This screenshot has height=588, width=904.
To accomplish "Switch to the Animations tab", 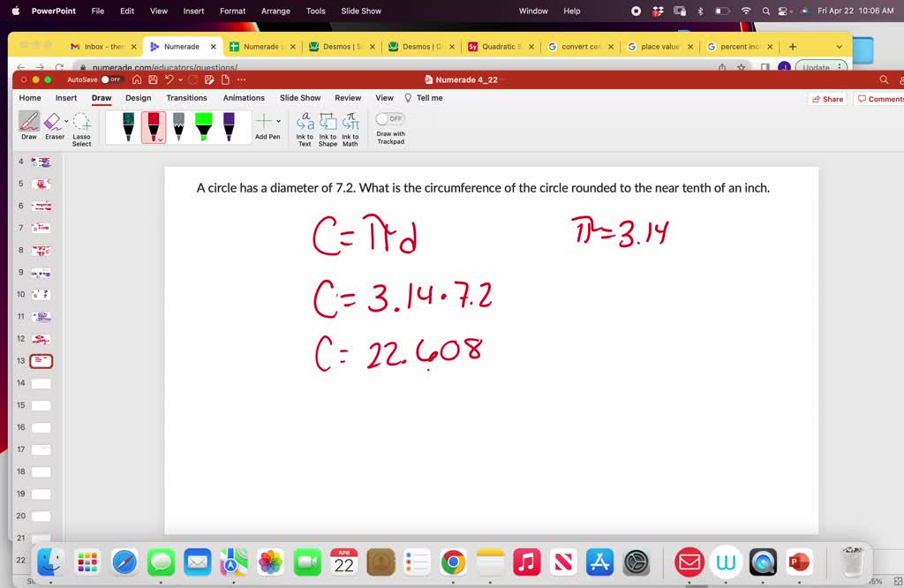I will click(244, 98).
